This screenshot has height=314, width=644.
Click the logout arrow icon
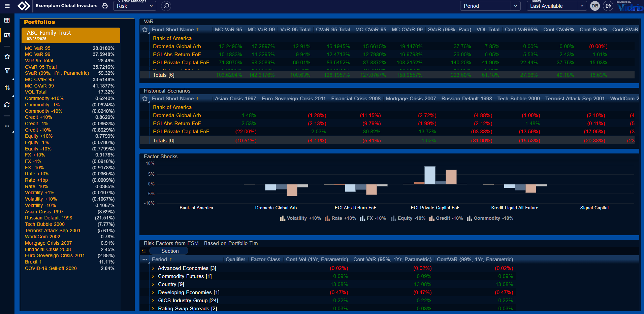608,6
